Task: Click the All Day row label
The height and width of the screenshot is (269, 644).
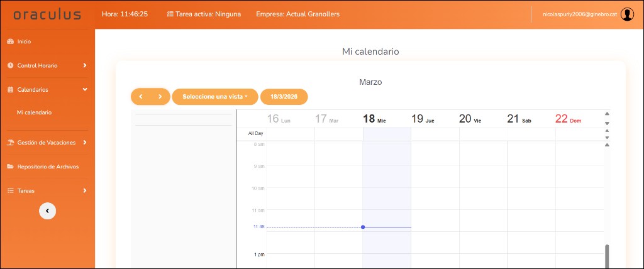Action: [255, 133]
